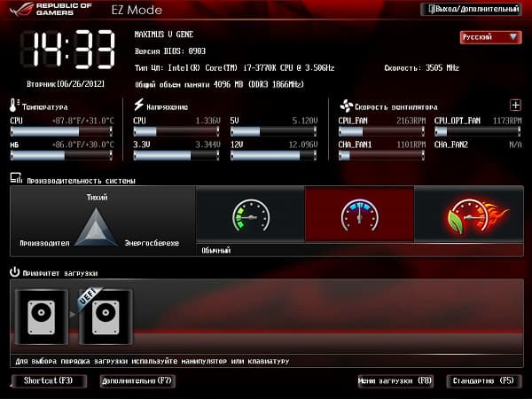Select the green Power Saving gauge mode
The width and height of the screenshot is (532, 399).
(x=250, y=215)
